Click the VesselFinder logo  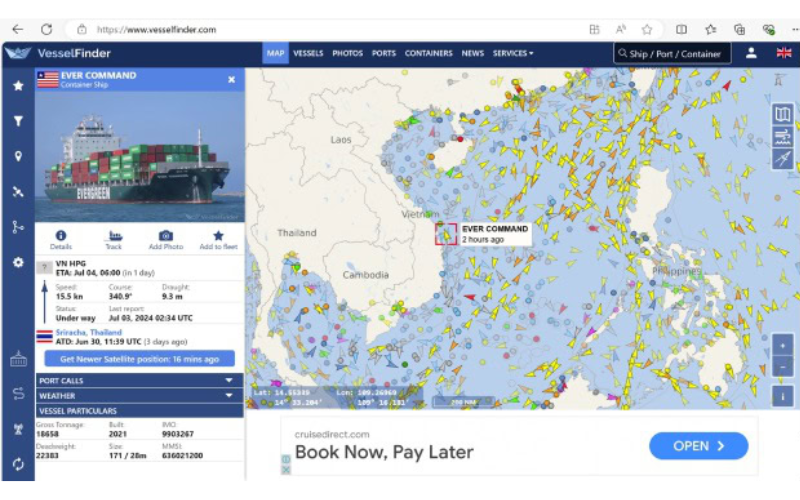click(58, 53)
